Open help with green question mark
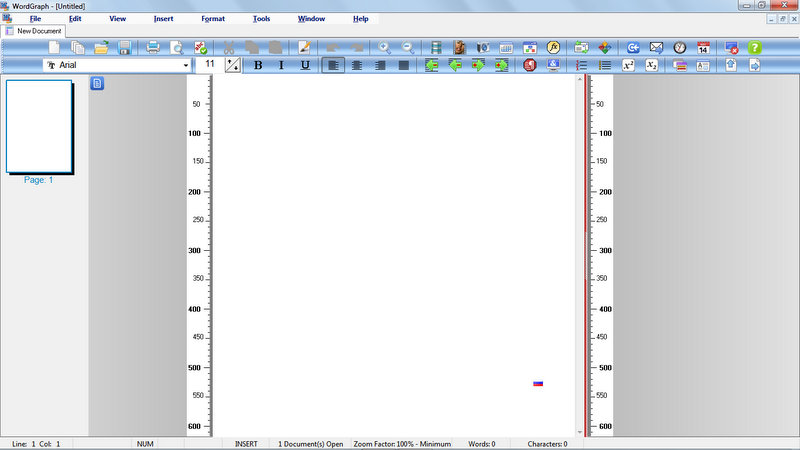The height and width of the screenshot is (450, 800). 755,47
